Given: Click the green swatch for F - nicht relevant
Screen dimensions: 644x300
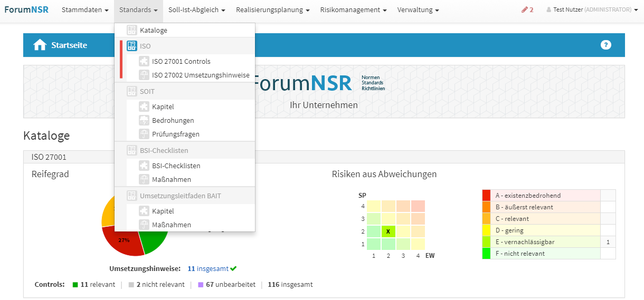Looking at the screenshot, I should [487, 254].
